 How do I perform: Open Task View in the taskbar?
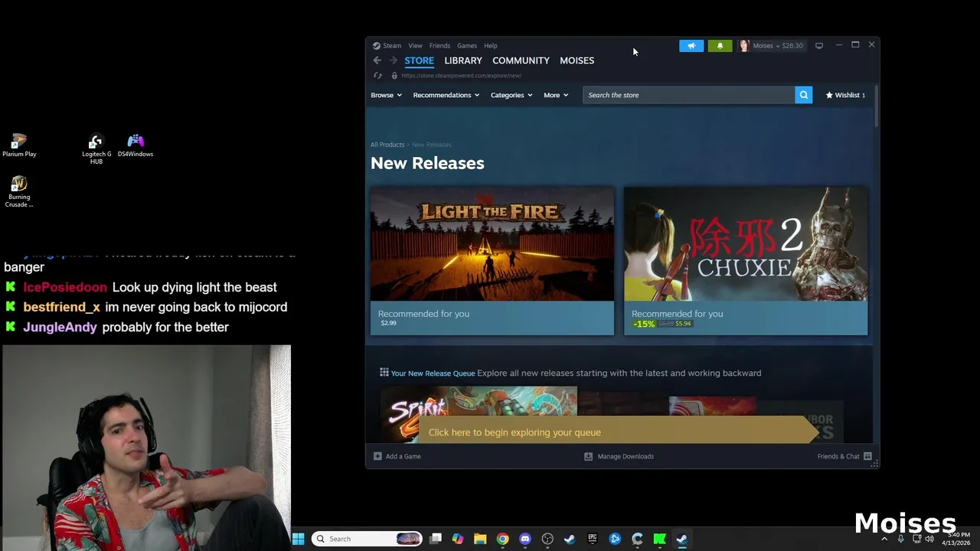point(436,539)
